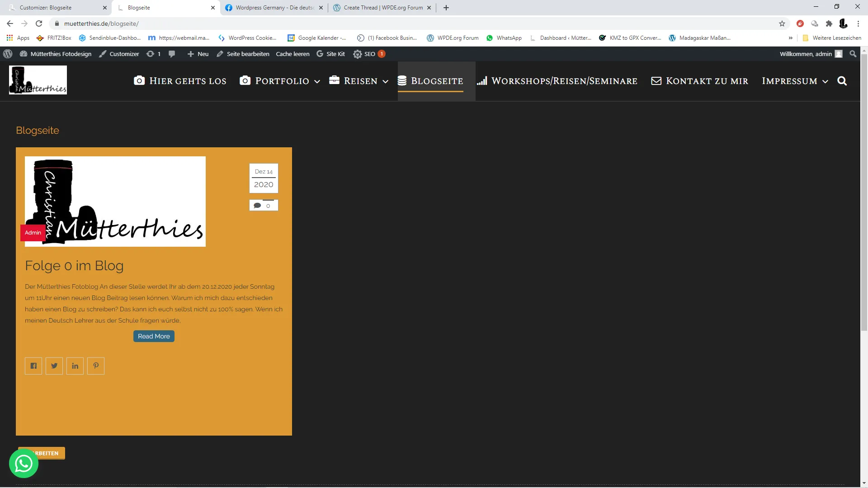Image resolution: width=868 pixels, height=488 pixels.
Task: Click the Read More button
Action: tap(154, 336)
